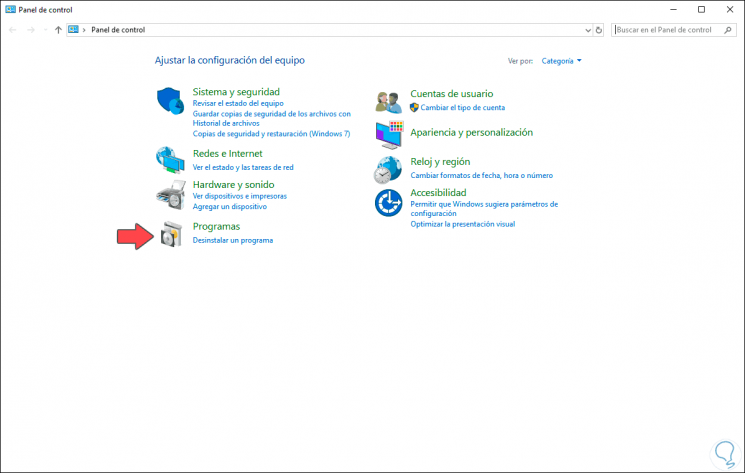
Task: Click the Ajustar la configuración del equipo heading
Action: (229, 60)
